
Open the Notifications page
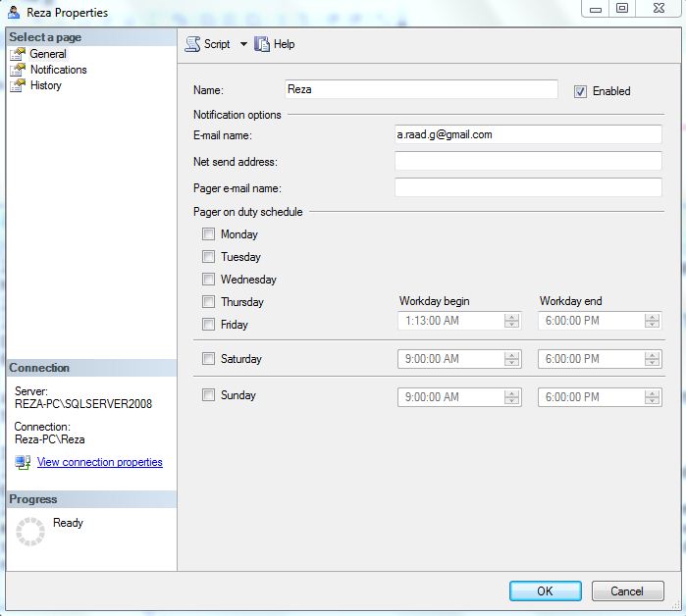(x=58, y=70)
